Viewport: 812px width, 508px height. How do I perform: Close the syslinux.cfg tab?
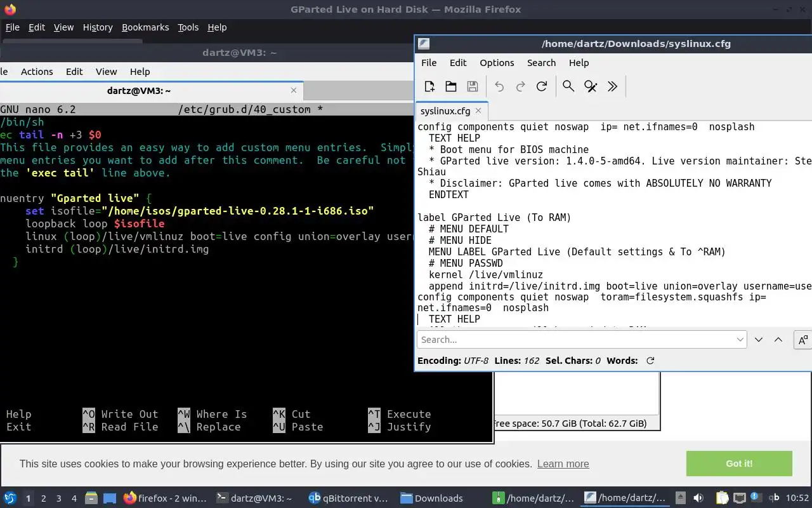click(478, 110)
